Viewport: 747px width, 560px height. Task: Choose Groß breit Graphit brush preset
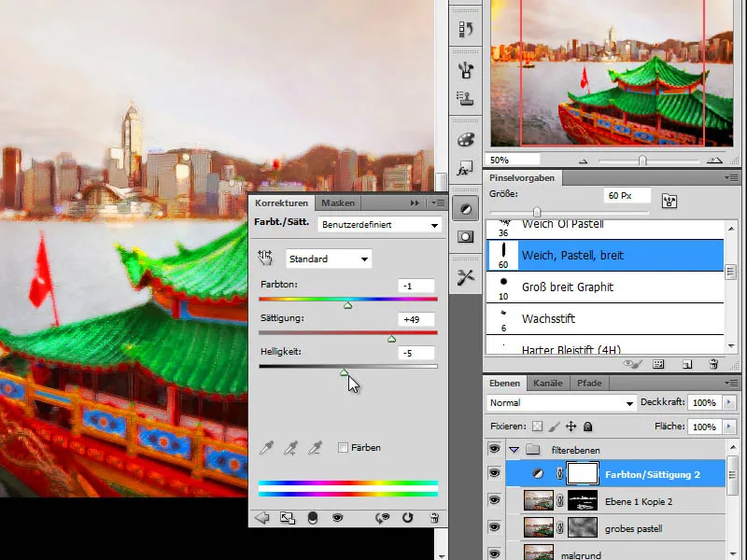tap(604, 287)
